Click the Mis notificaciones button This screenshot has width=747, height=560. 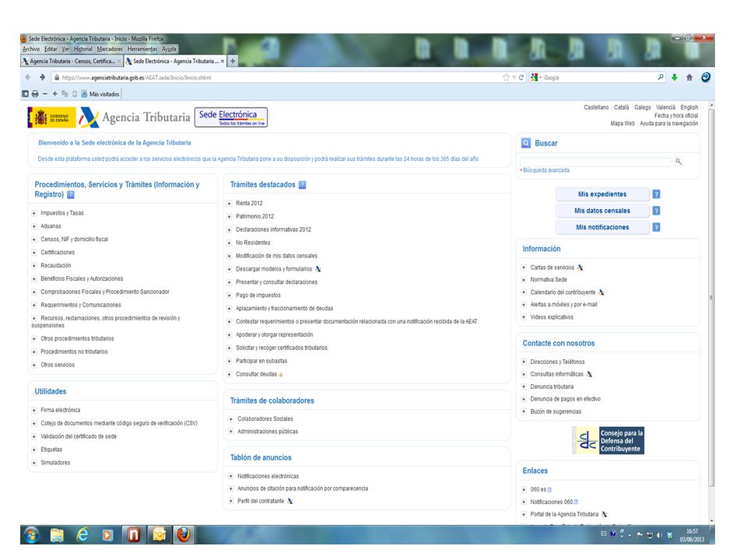602,227
